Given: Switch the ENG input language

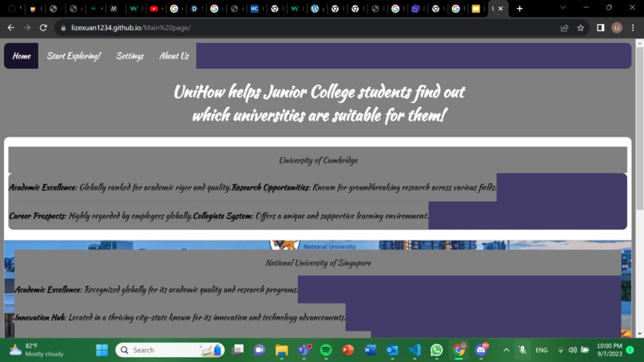Looking at the screenshot, I should coord(541,350).
